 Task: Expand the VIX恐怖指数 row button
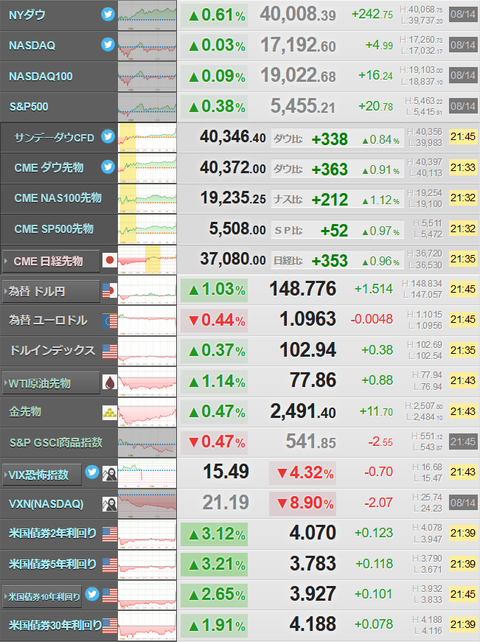[42, 475]
